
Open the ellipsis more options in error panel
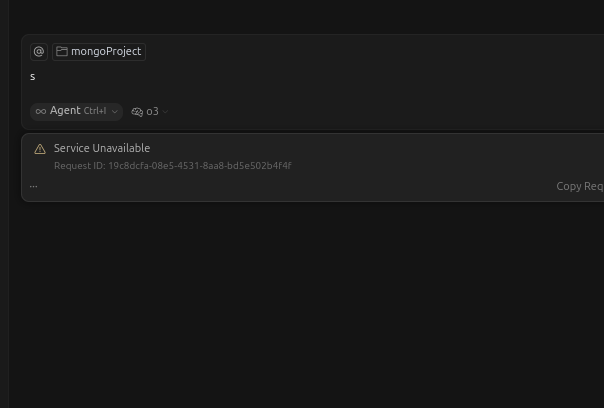(34, 186)
